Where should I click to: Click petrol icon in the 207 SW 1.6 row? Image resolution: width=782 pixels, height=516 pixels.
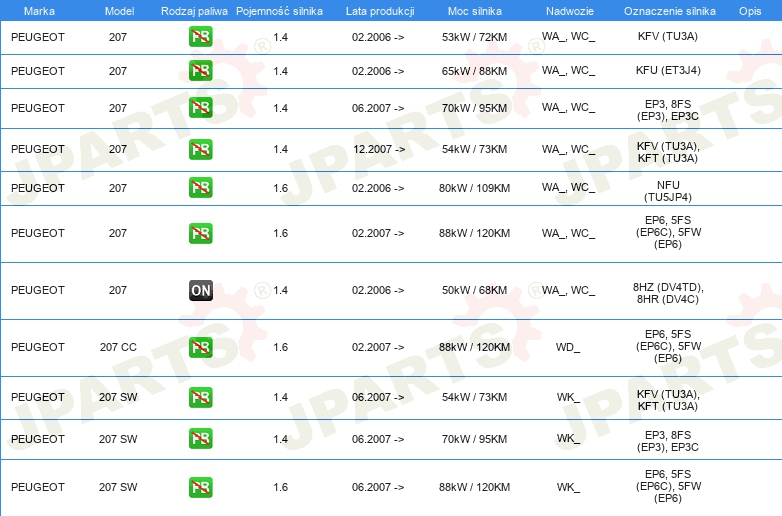200,487
